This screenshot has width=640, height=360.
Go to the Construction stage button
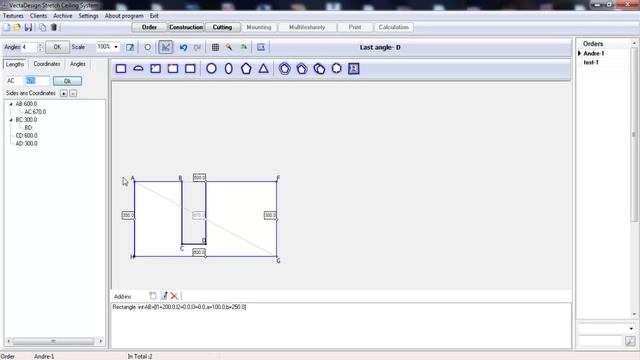pos(186,27)
